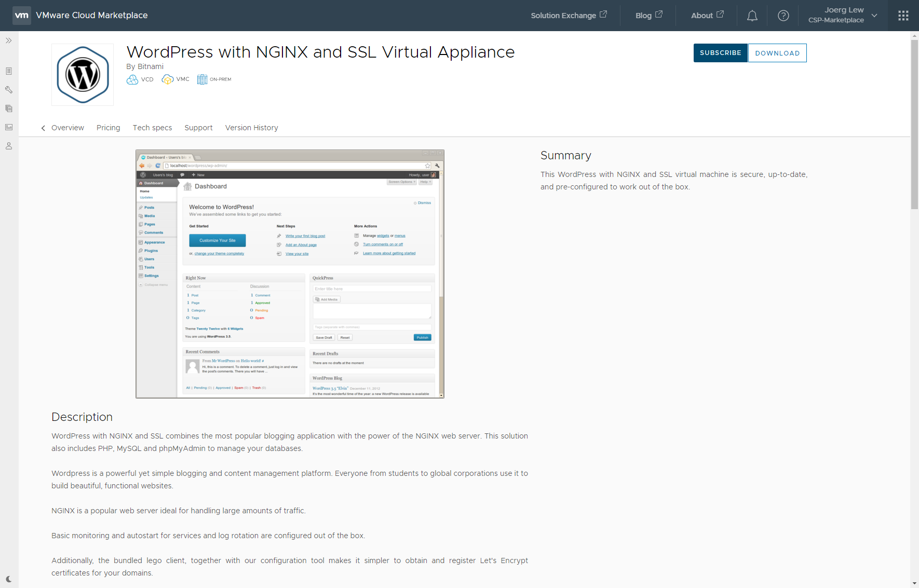Click the scrollbar up arrow
Viewport: 919px width, 588px height.
click(914, 36)
